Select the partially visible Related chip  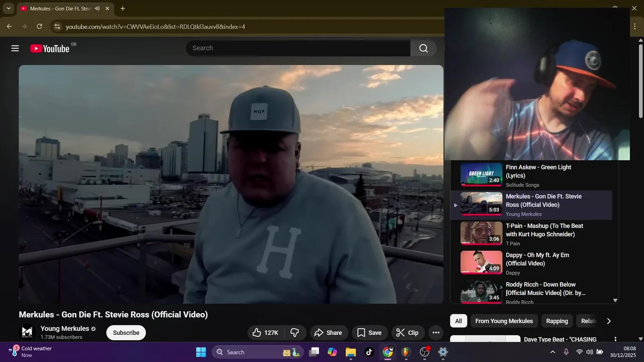point(588,321)
